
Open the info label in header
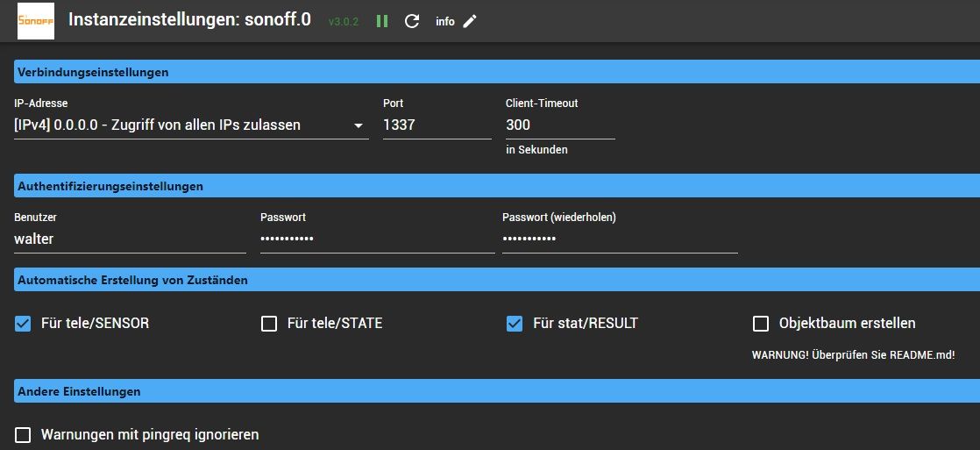[x=445, y=21]
